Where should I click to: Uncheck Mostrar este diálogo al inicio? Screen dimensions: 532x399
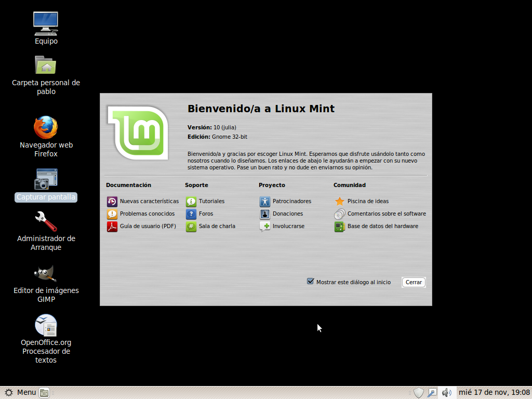pyautogui.click(x=310, y=281)
